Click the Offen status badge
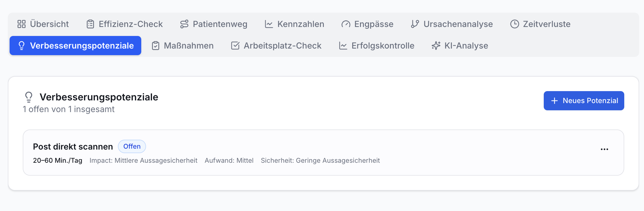This screenshot has width=644, height=211. (132, 146)
